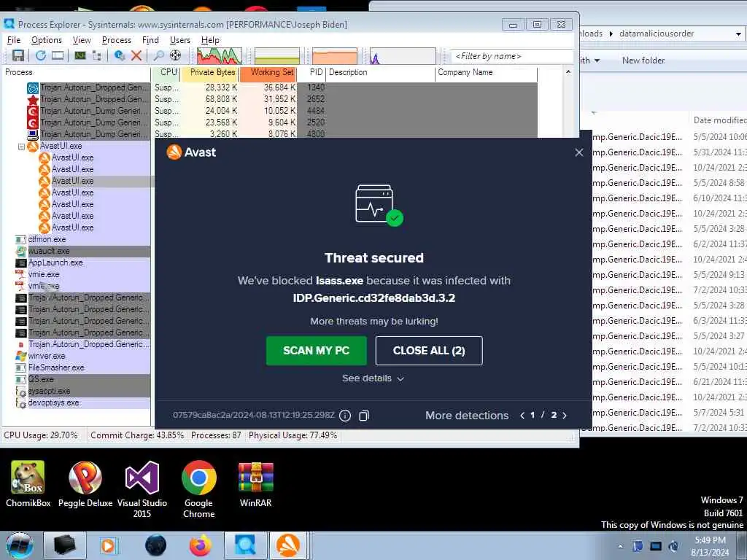Open the Find menu

[x=150, y=40]
